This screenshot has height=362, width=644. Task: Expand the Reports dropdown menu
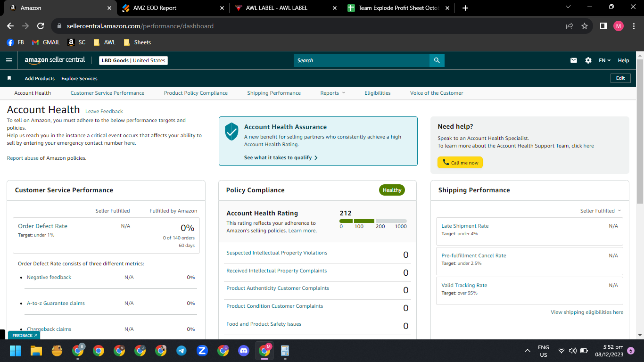click(333, 93)
